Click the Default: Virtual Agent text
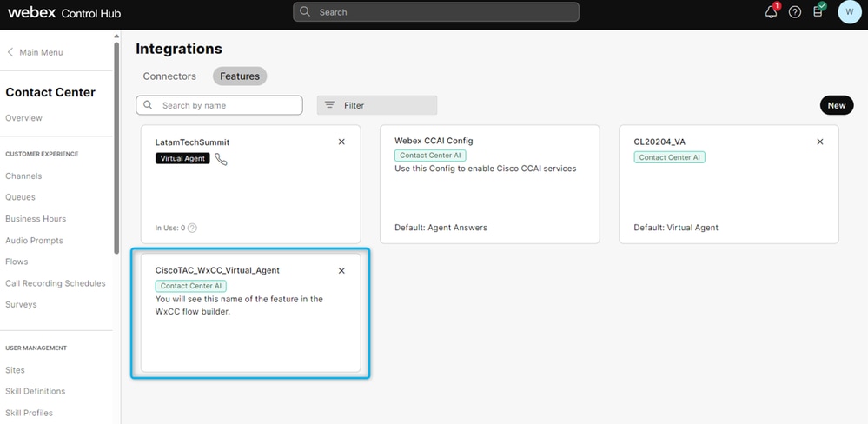The height and width of the screenshot is (424, 868). coord(676,228)
